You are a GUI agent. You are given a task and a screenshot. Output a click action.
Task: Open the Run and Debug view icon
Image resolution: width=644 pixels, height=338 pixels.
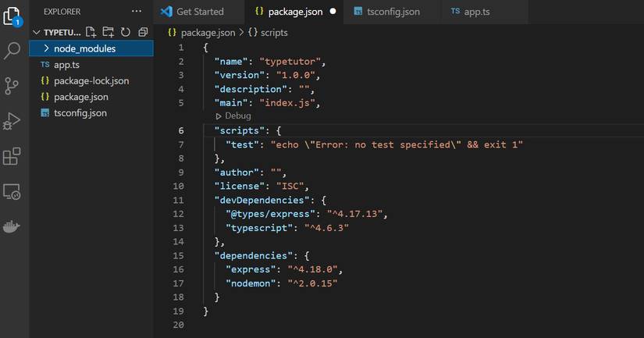pos(12,121)
